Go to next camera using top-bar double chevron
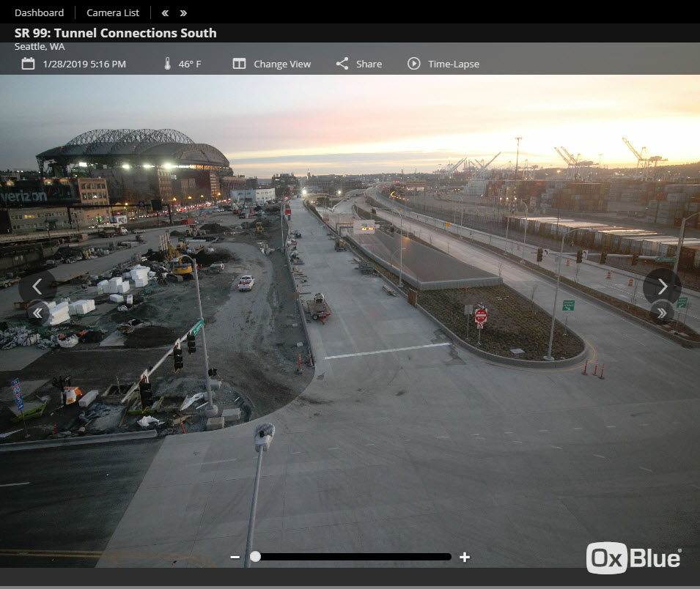 (x=183, y=12)
